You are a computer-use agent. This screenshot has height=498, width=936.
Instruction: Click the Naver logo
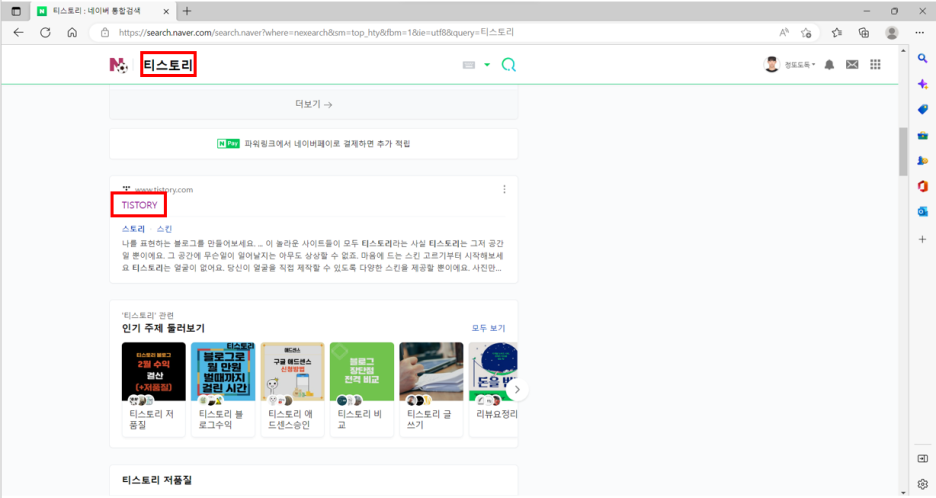(x=119, y=65)
